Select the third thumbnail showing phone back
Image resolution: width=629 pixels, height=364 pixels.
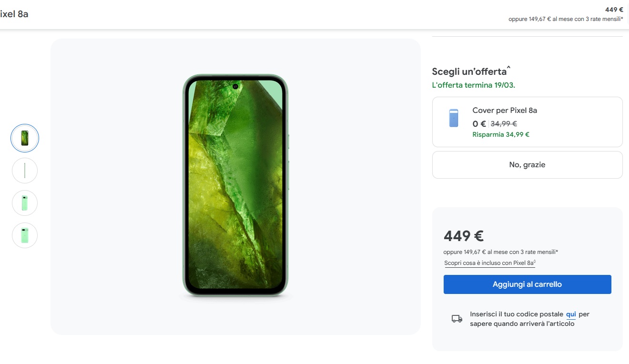coord(25,203)
